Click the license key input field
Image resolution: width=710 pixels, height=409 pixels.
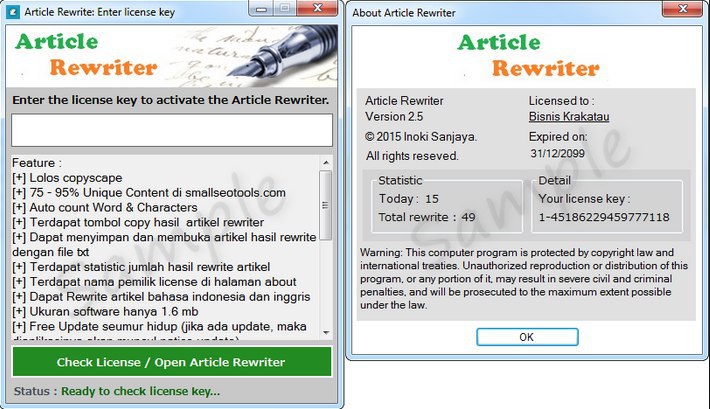point(172,130)
